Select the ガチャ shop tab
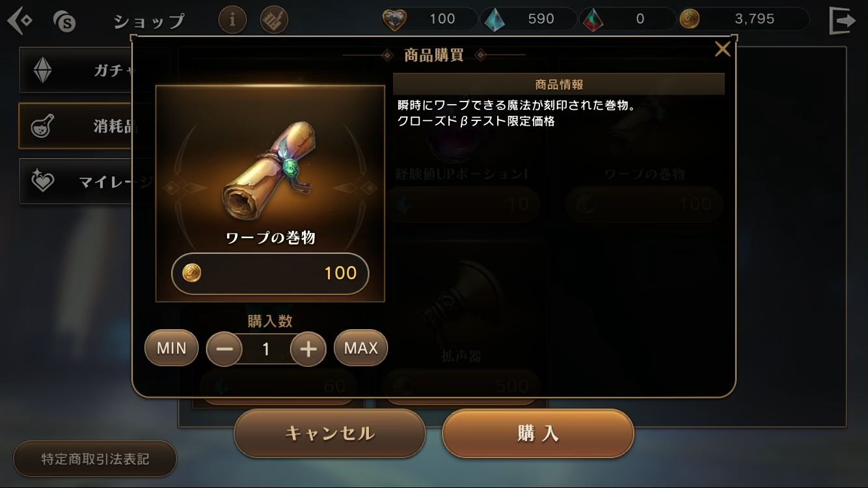The width and height of the screenshot is (868, 488). pos(76,70)
